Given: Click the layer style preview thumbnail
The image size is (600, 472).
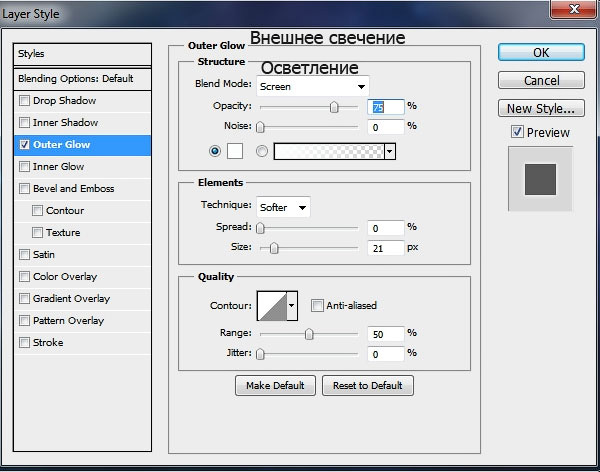Looking at the screenshot, I should point(540,178).
